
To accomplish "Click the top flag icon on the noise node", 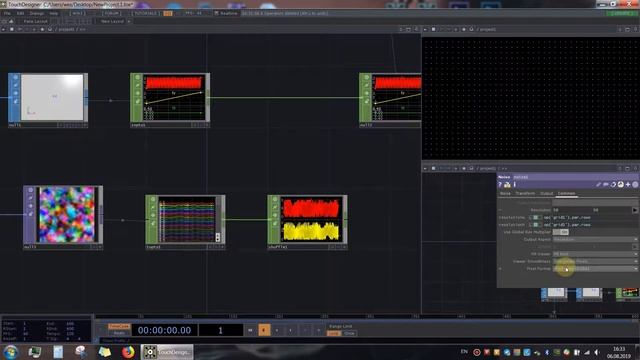I will [x=31, y=190].
